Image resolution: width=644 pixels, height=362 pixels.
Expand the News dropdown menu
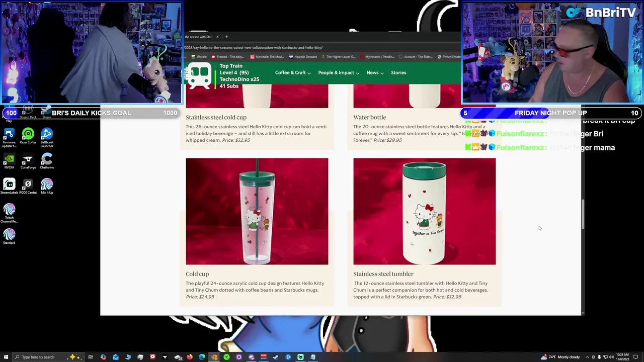tap(375, 72)
